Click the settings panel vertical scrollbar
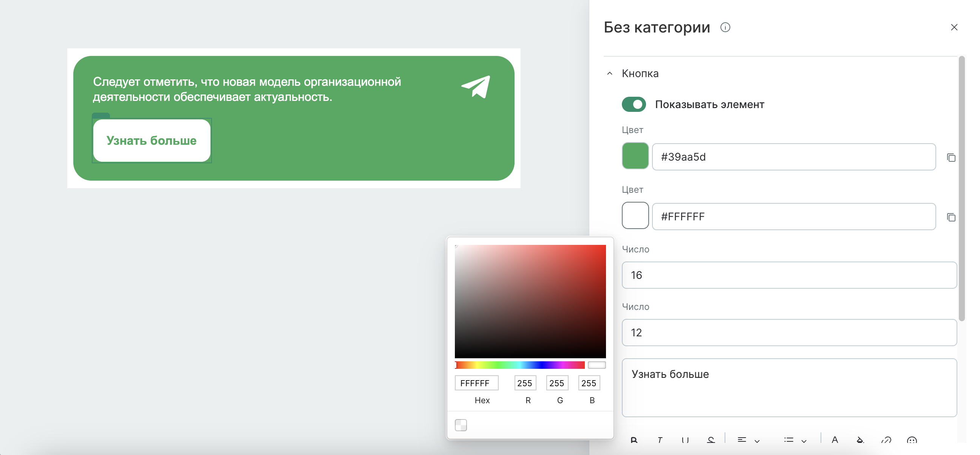980x455 pixels. [962, 188]
